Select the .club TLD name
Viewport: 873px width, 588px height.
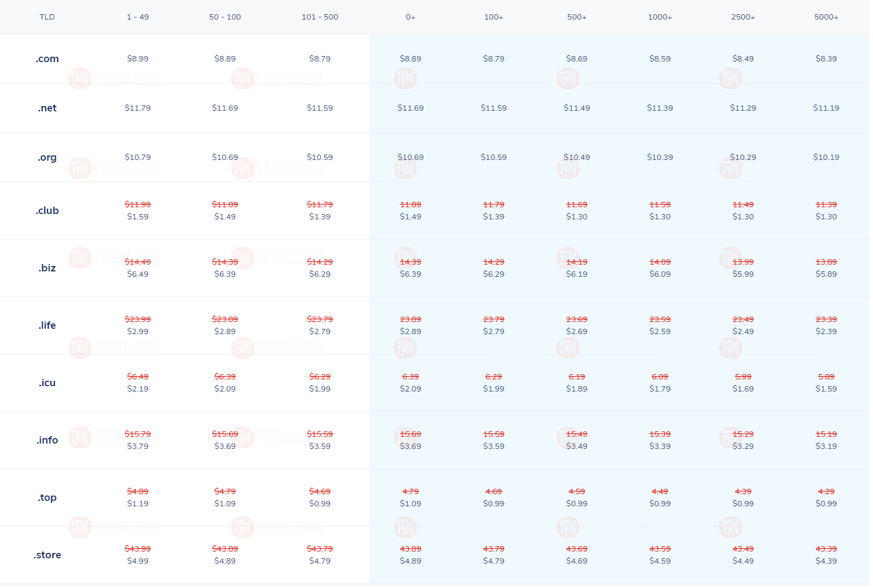47,211
